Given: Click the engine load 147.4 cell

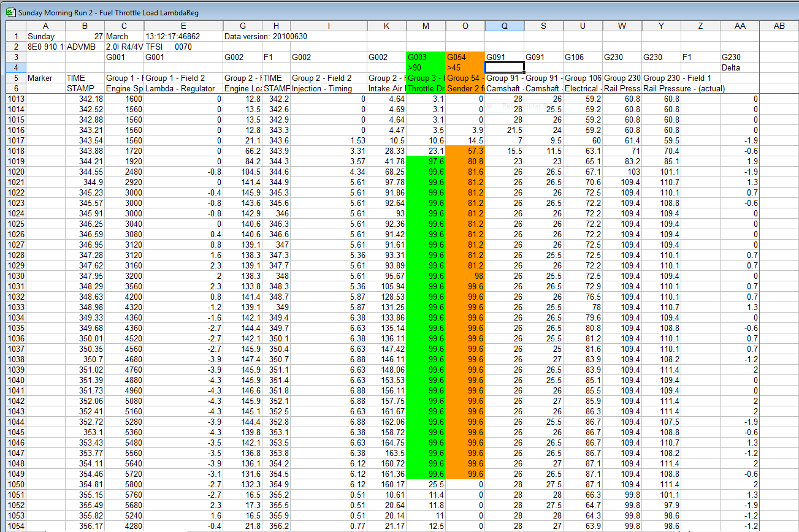Looking at the screenshot, I should 242,359.
